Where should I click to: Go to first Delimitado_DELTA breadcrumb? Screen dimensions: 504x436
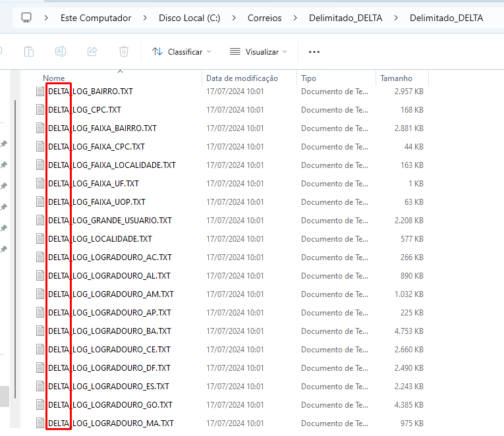[345, 18]
